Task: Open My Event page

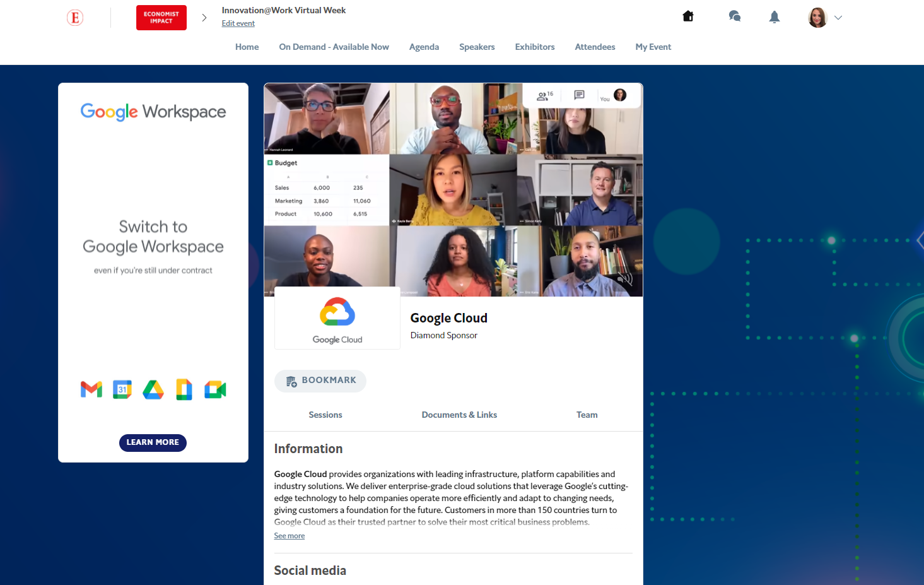Action: click(653, 47)
